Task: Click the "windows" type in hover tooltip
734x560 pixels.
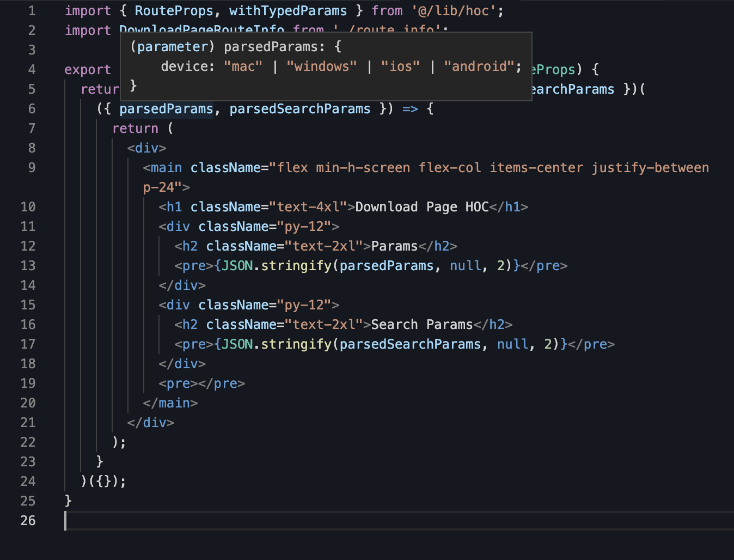Action: pos(321,66)
